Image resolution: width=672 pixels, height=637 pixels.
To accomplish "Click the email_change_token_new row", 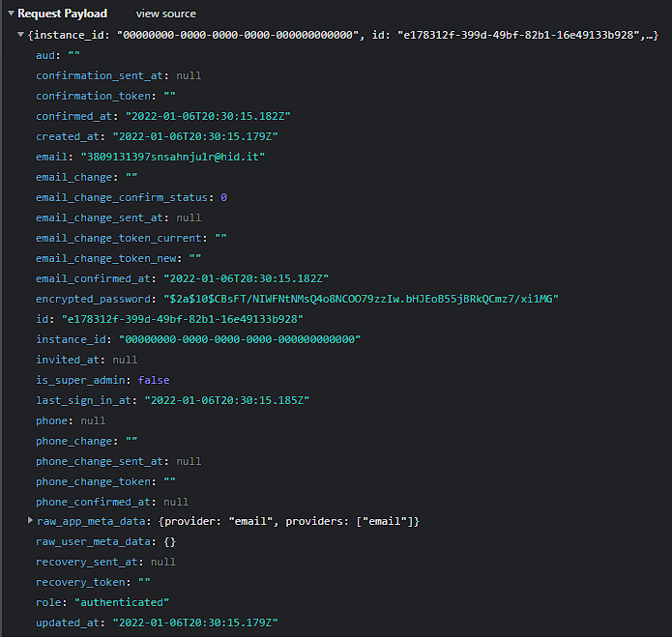I will [118, 258].
